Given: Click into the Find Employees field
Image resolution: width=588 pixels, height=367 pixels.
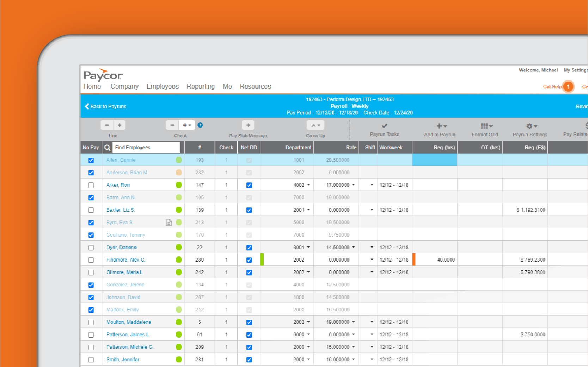Looking at the screenshot, I should (146, 148).
